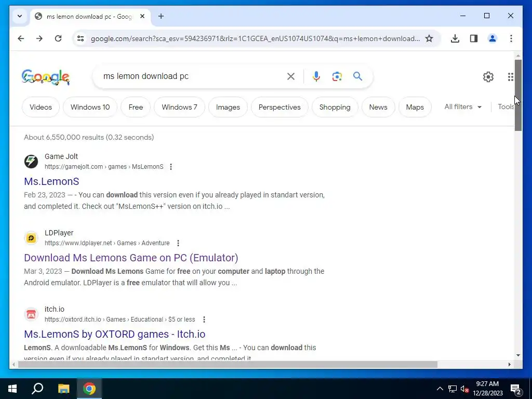Open the notification center icon
The height and width of the screenshot is (399, 532).
point(516,390)
